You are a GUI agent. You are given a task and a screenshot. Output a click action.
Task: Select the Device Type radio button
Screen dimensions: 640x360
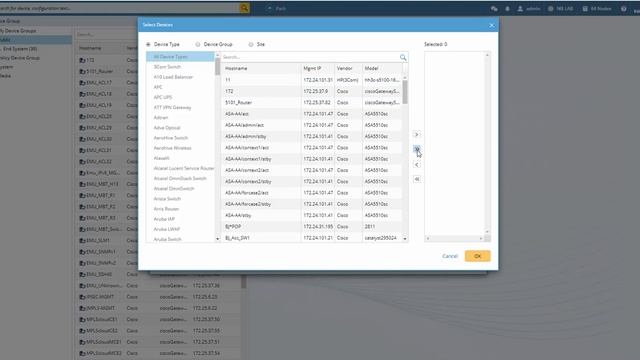148,44
